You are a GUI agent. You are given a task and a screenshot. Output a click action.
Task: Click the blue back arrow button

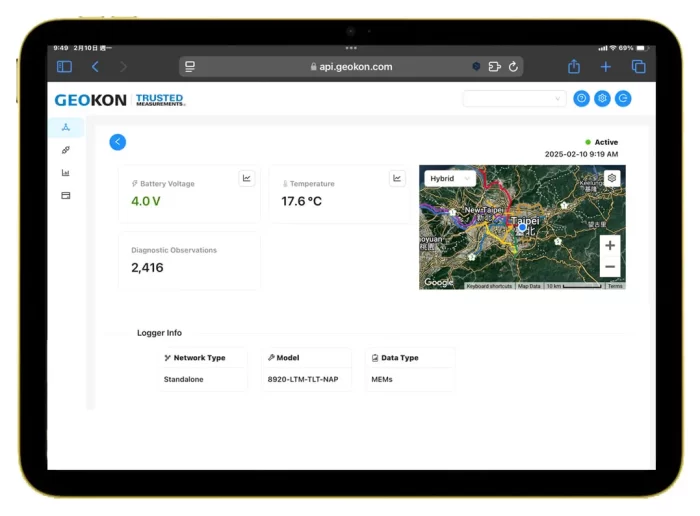118,142
